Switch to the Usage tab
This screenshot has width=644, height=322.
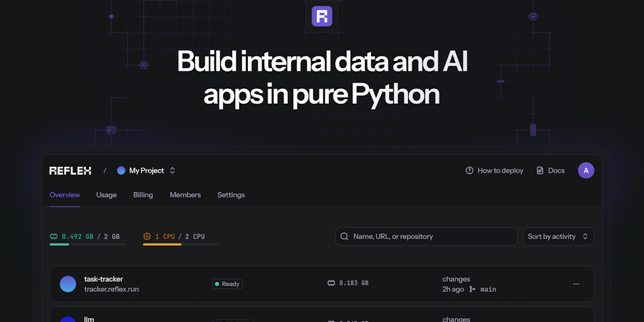coord(106,195)
